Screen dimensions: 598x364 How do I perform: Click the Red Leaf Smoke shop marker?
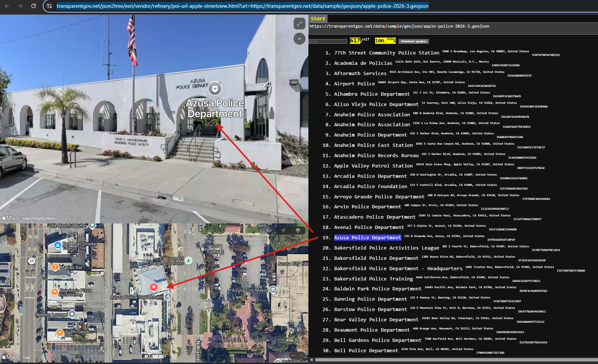pos(57,245)
